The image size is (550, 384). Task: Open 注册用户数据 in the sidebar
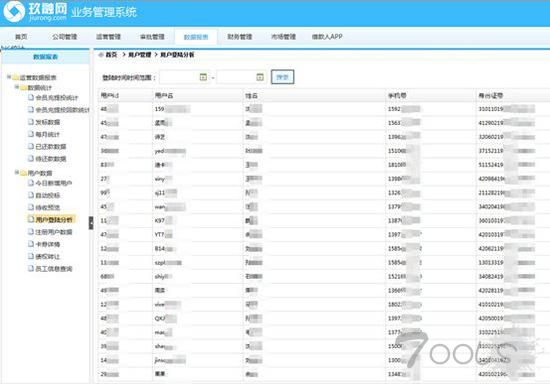[x=54, y=232]
